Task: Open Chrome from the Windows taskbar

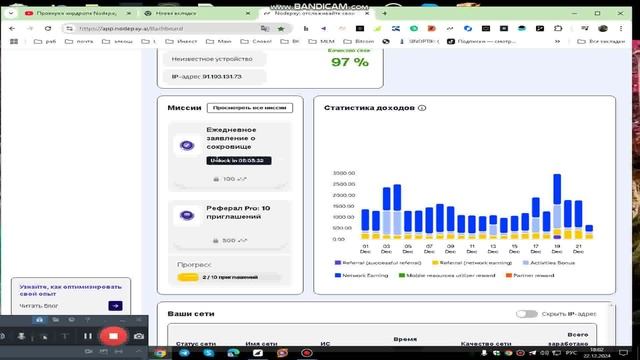Action: 160,353
